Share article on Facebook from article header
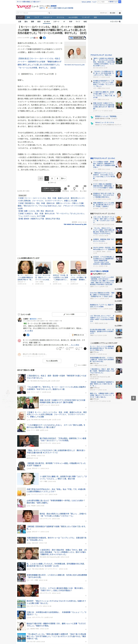The height and width of the screenshot is (644, 138). 44,38
